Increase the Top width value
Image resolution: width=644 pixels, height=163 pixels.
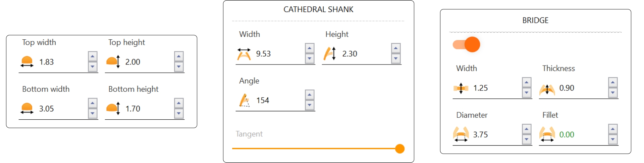point(93,56)
